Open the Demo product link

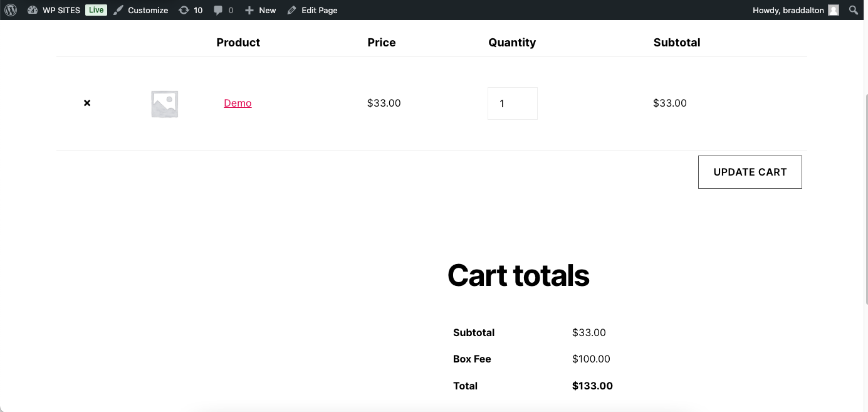click(238, 103)
